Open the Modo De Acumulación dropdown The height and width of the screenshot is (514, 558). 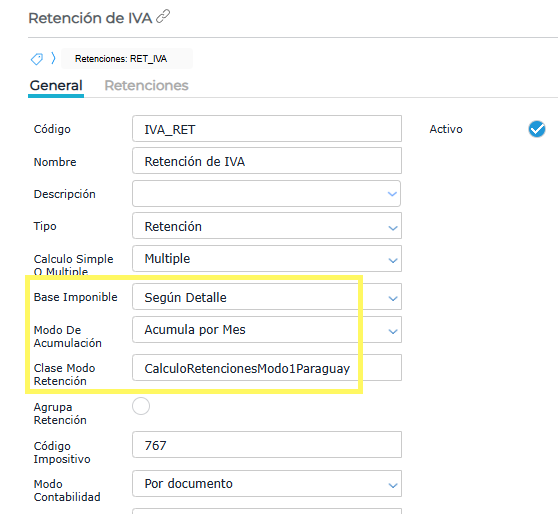pyautogui.click(x=267, y=330)
